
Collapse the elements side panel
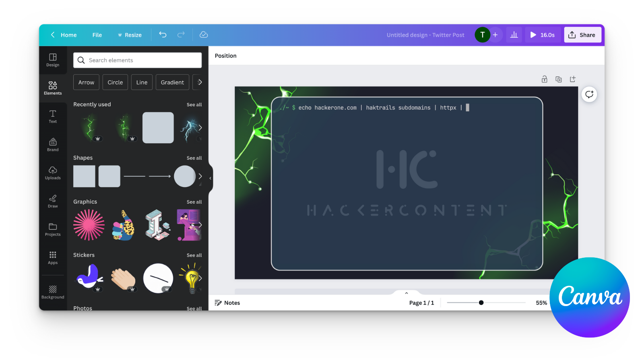click(x=211, y=178)
